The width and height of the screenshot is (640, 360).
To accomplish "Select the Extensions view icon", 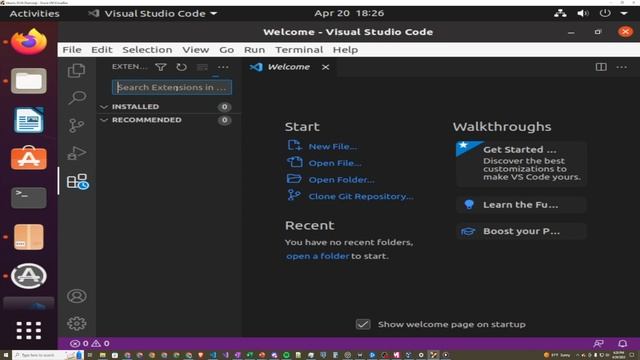I will pos(77,181).
